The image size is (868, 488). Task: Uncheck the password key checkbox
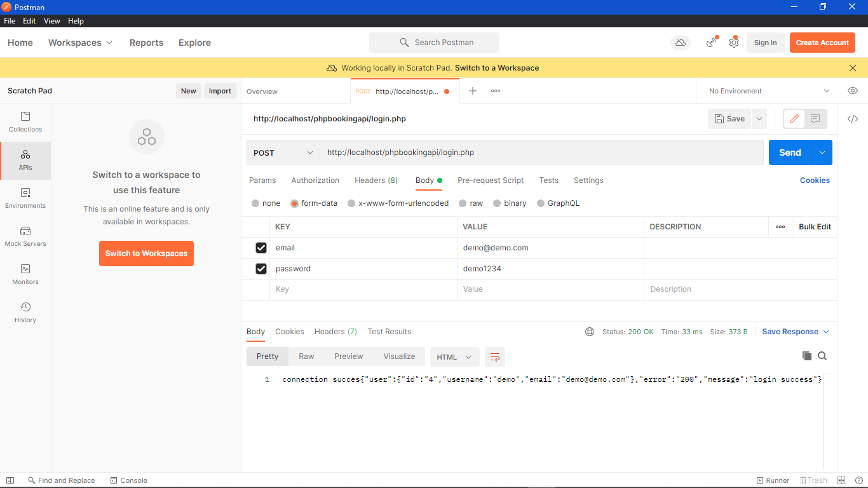[x=261, y=269]
